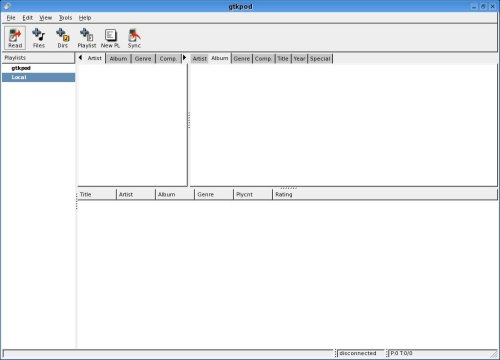Viewport: 500px width, 360px height.
Task: Open the View menu
Action: point(46,18)
